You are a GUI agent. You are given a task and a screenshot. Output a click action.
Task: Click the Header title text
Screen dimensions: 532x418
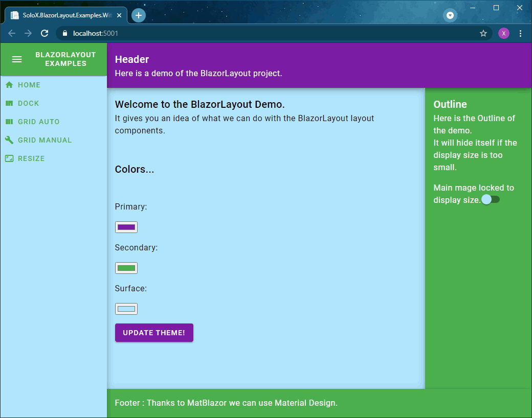click(132, 59)
